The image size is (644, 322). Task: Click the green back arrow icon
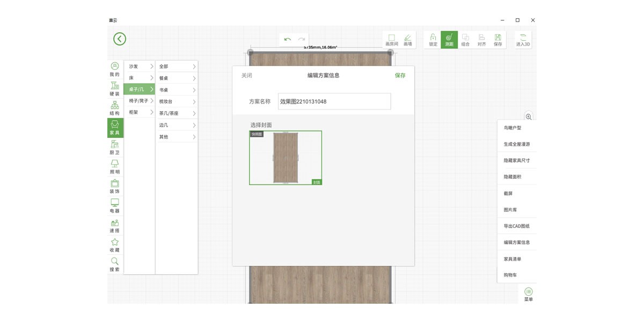pyautogui.click(x=120, y=39)
